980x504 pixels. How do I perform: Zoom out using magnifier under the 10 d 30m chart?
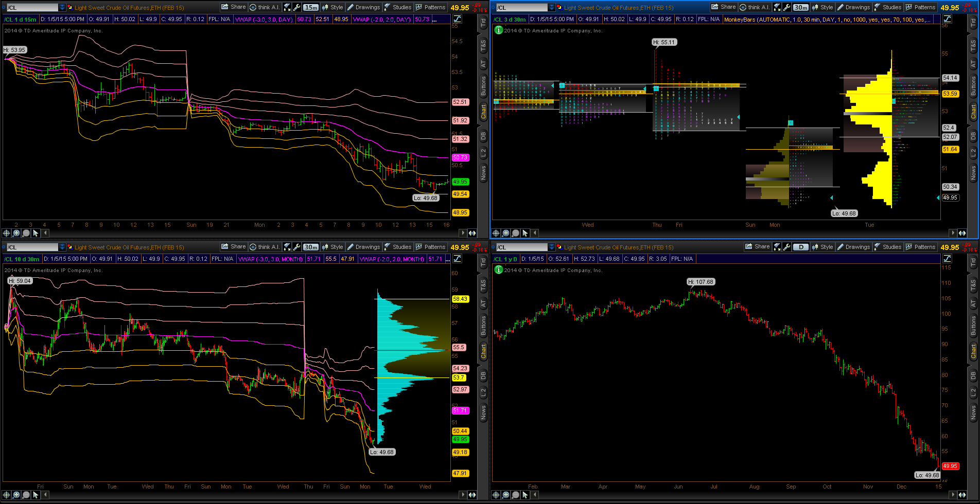click(x=26, y=495)
